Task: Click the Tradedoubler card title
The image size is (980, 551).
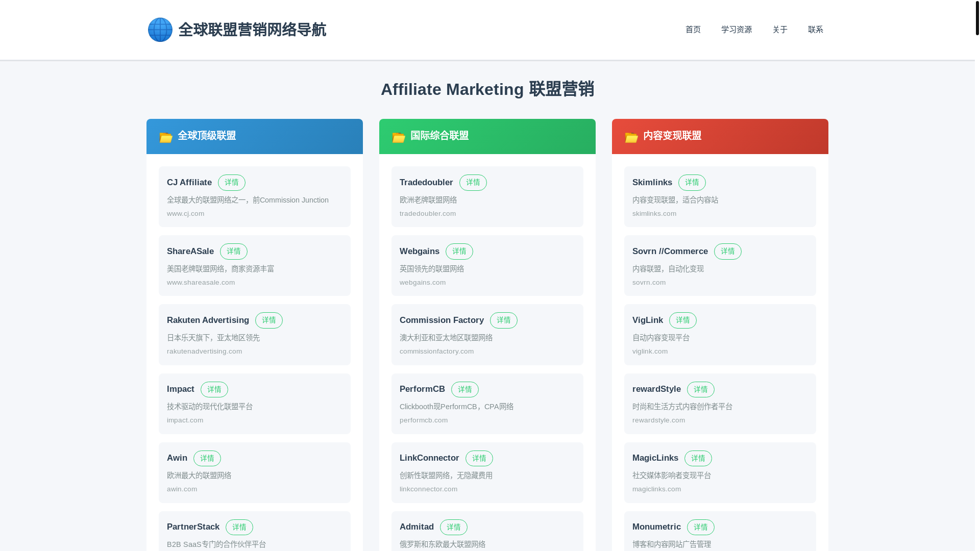Action: point(426,183)
